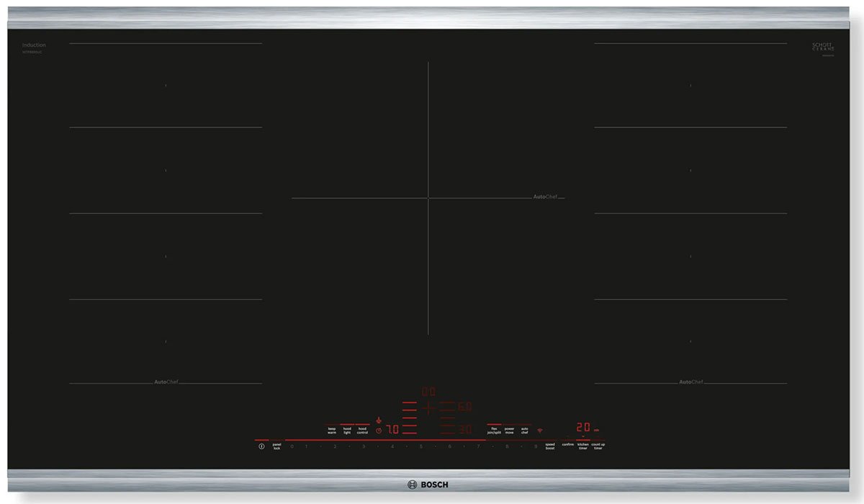The height and width of the screenshot is (504, 864).
Task: Enable power move
Action: [x=508, y=431]
